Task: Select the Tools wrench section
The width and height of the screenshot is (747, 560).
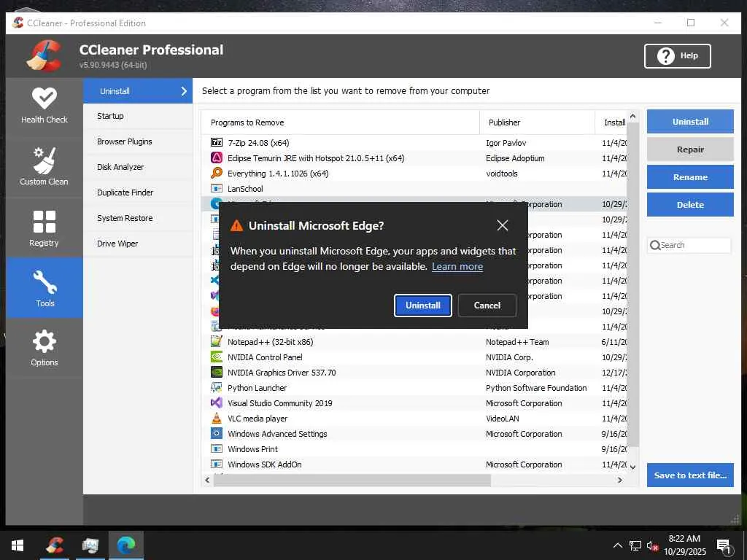Action: click(x=44, y=287)
